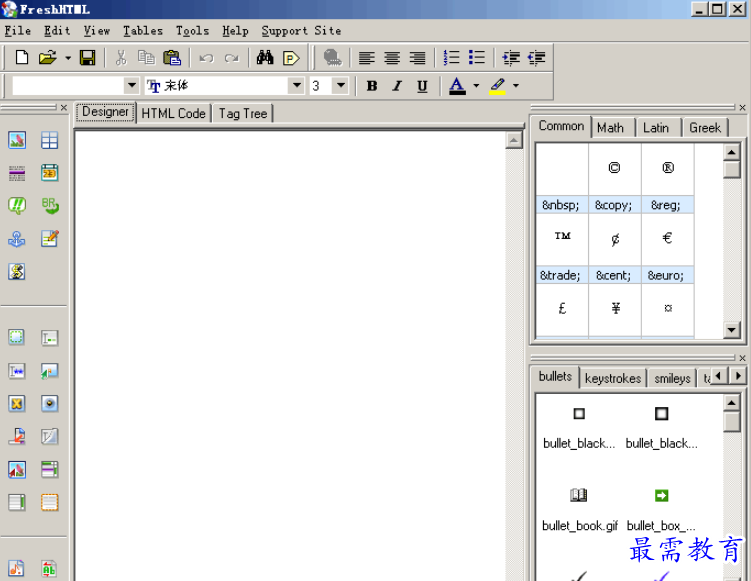Image resolution: width=751 pixels, height=581 pixels.
Task: Open the Edit menu
Action: point(57,31)
